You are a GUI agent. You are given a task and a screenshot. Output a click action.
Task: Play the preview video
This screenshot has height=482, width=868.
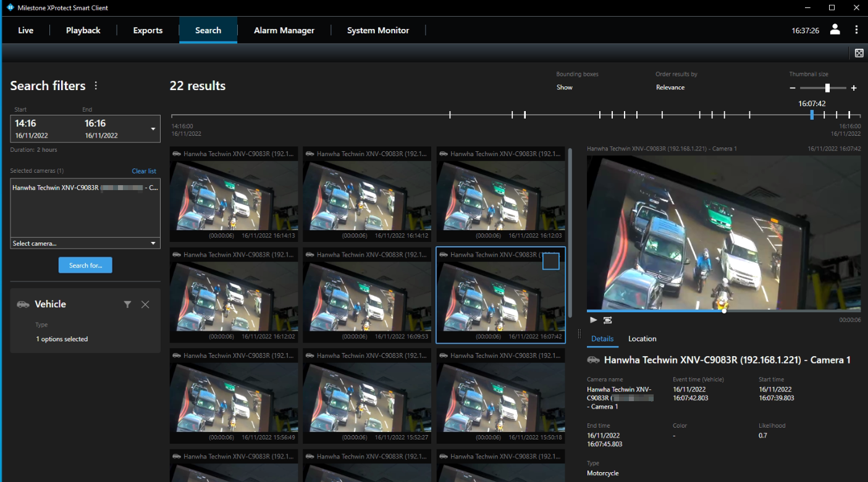pos(593,320)
